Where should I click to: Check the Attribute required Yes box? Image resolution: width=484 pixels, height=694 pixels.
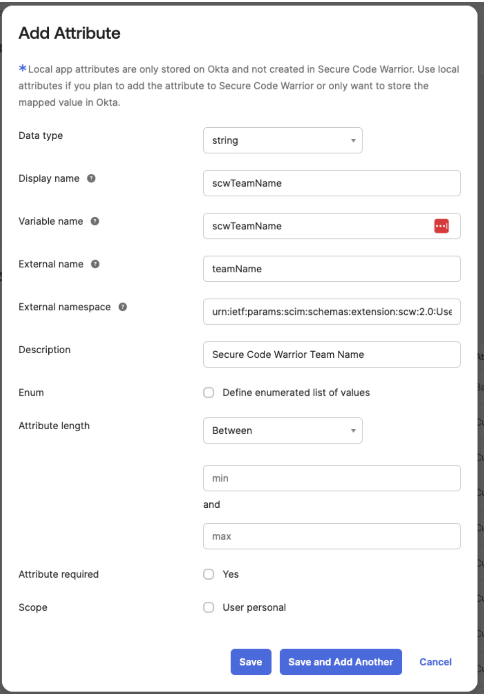coord(208,574)
